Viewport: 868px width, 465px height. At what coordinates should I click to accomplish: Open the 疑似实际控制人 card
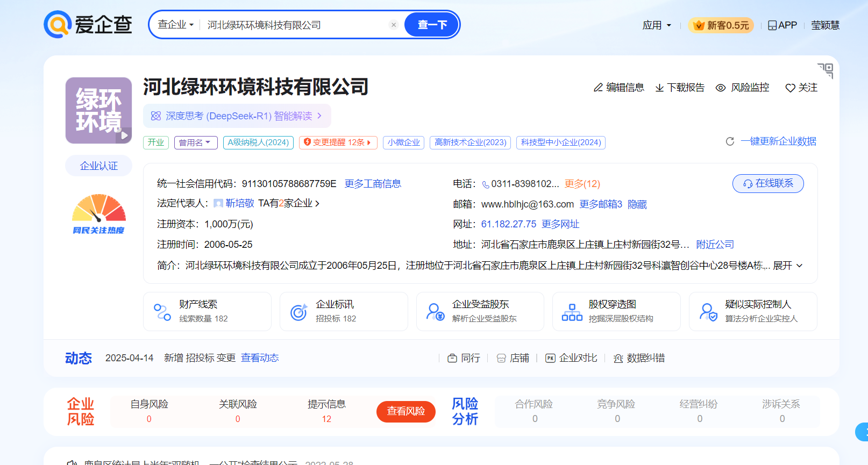(753, 311)
